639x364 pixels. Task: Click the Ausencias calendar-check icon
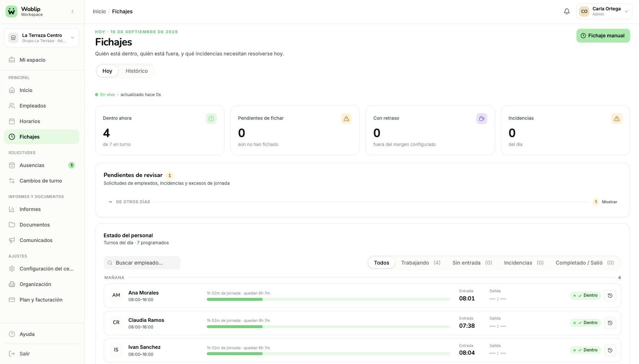pos(12,165)
